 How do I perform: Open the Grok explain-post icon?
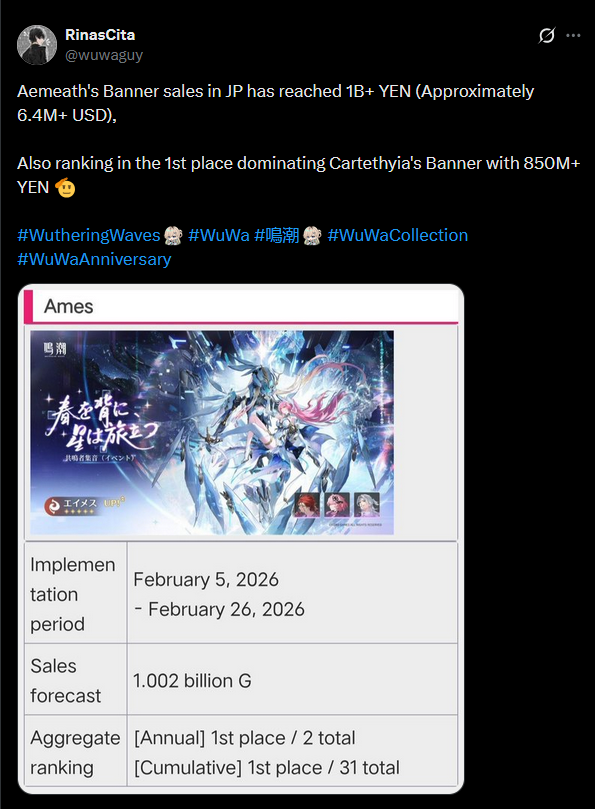pos(546,36)
